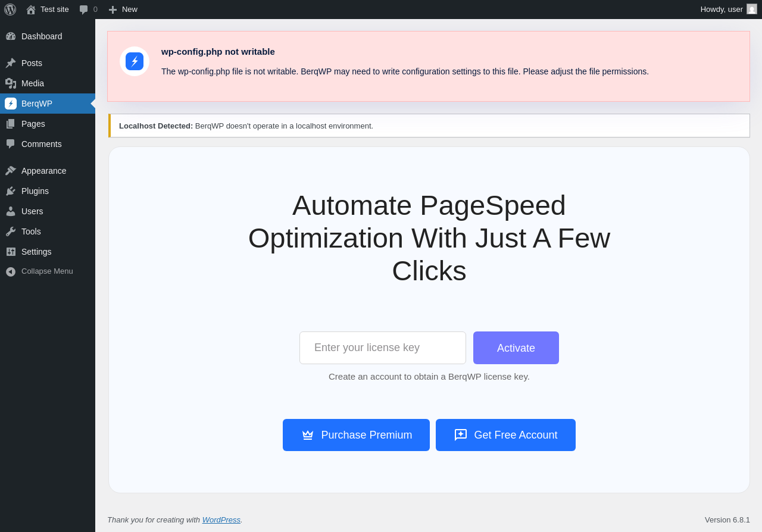Open the Appearance menu
This screenshot has height=532, width=762.
(48, 171)
